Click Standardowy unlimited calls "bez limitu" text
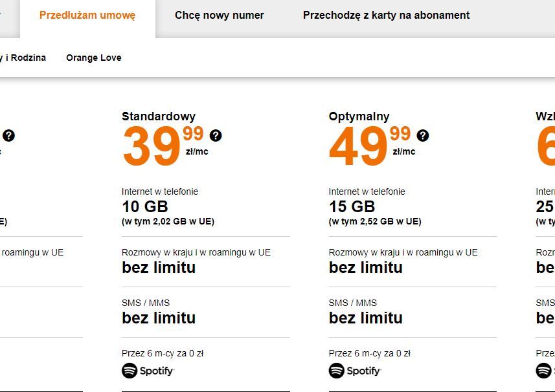555x392 pixels. (x=159, y=268)
